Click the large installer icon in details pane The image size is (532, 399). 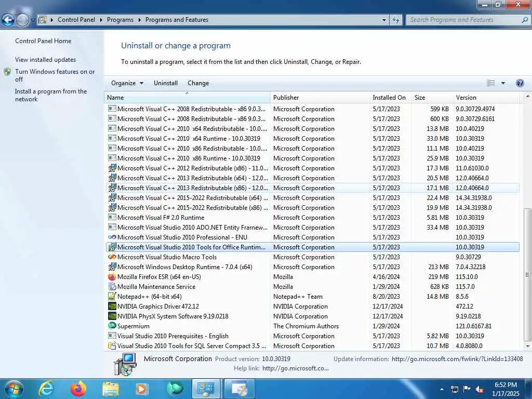click(x=125, y=364)
